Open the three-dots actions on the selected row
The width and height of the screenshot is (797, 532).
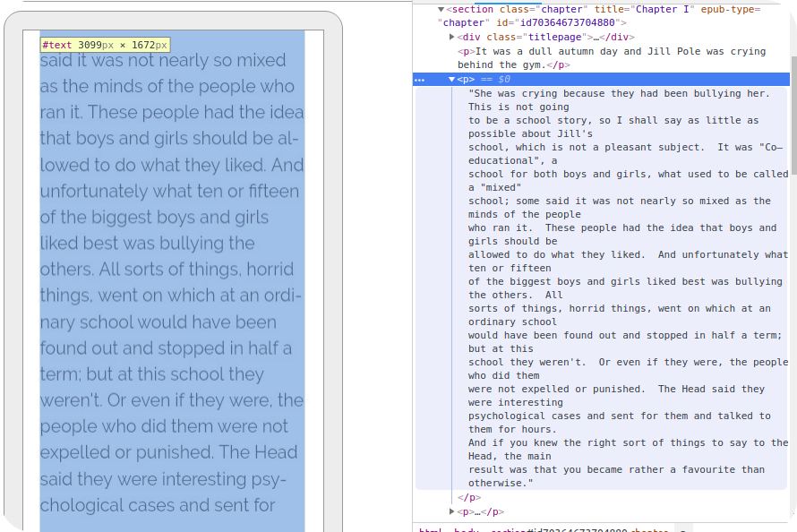[419, 80]
